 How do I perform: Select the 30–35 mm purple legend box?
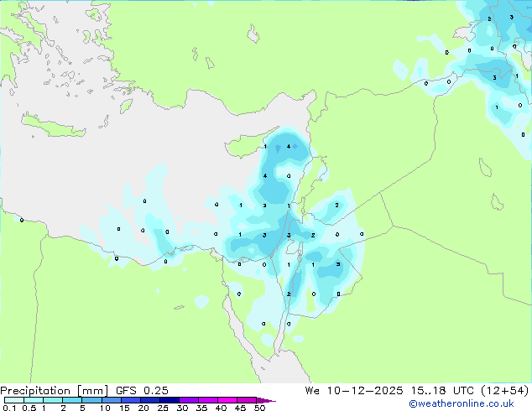(x=189, y=400)
